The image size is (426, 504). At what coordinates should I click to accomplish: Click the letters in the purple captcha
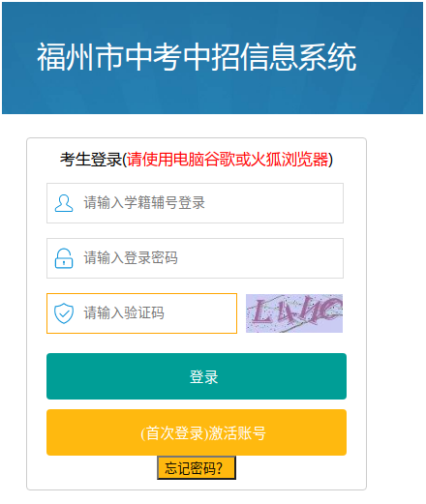point(295,311)
